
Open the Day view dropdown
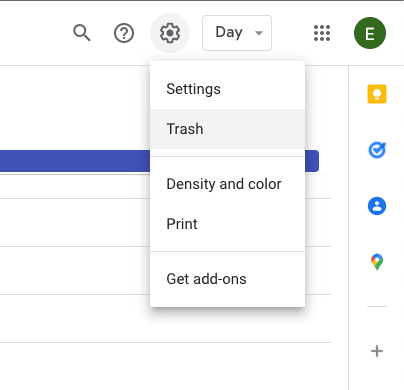237,33
